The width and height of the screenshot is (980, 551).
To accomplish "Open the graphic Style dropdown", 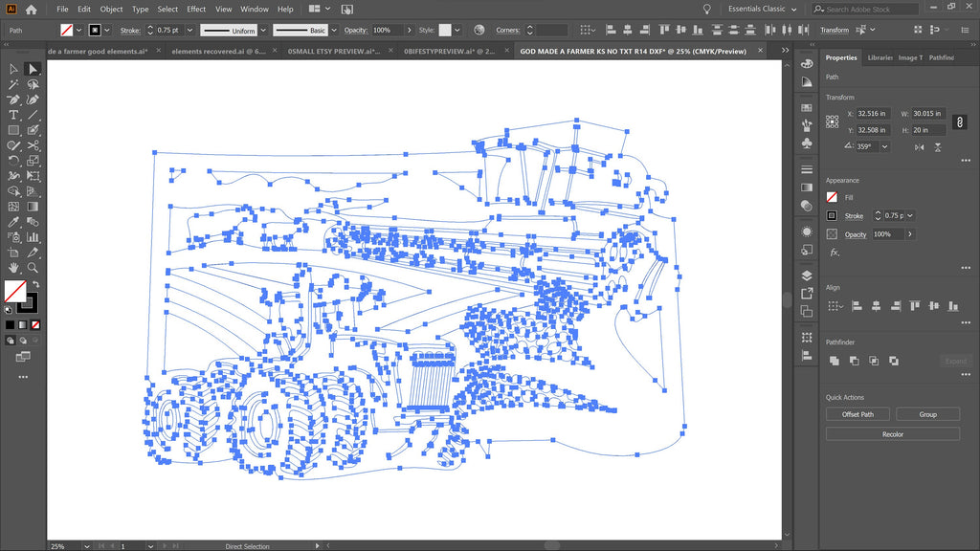I will pos(457,30).
